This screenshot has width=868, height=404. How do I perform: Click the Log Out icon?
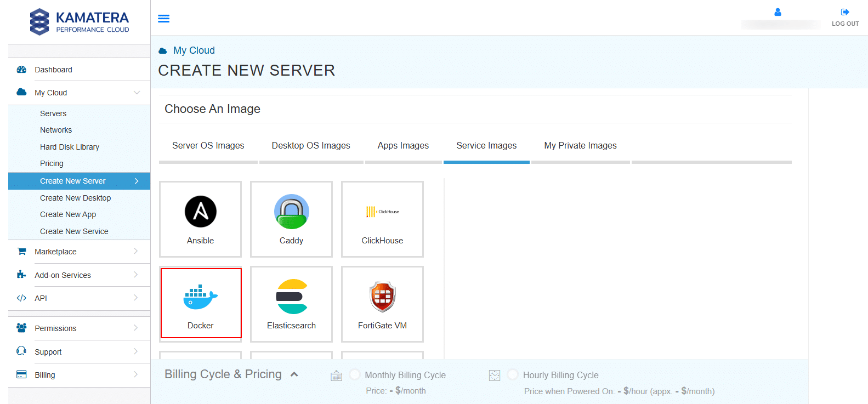[845, 12]
